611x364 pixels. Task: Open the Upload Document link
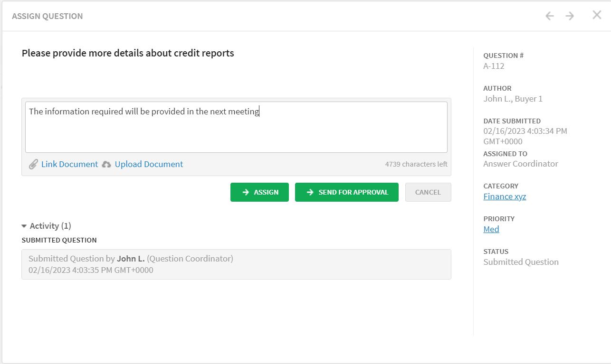click(149, 164)
